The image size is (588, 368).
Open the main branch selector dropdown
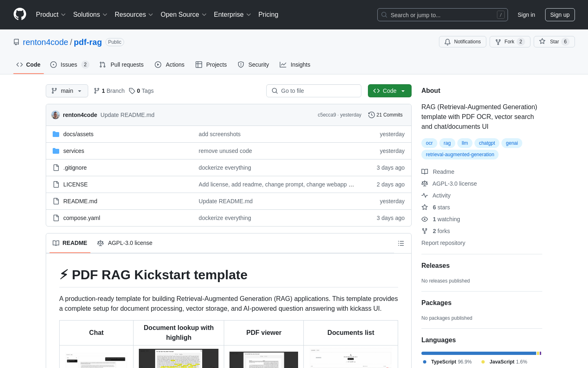point(67,91)
